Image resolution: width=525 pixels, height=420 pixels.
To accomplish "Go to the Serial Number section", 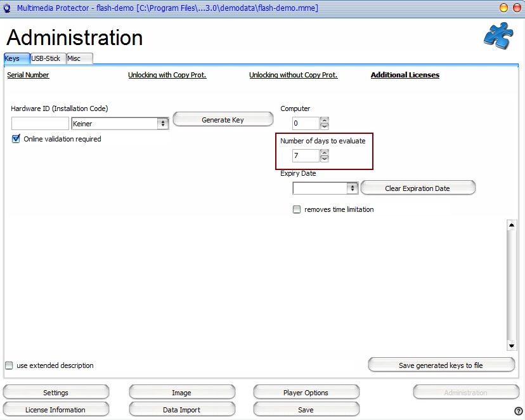I will 28,75.
